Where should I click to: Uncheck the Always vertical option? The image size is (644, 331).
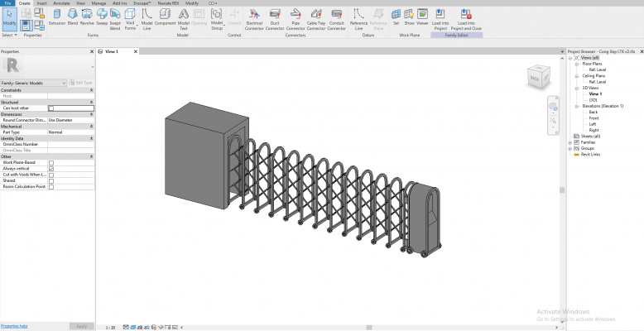pos(51,169)
